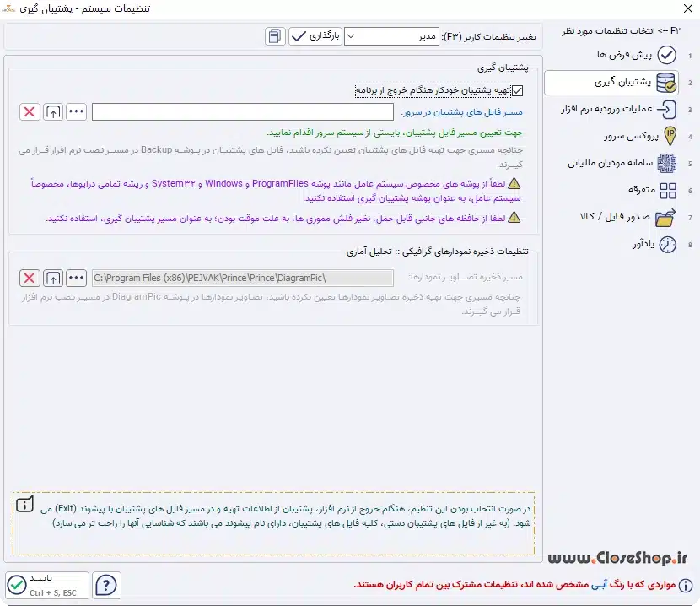Click the server backup files path field

tap(243, 111)
